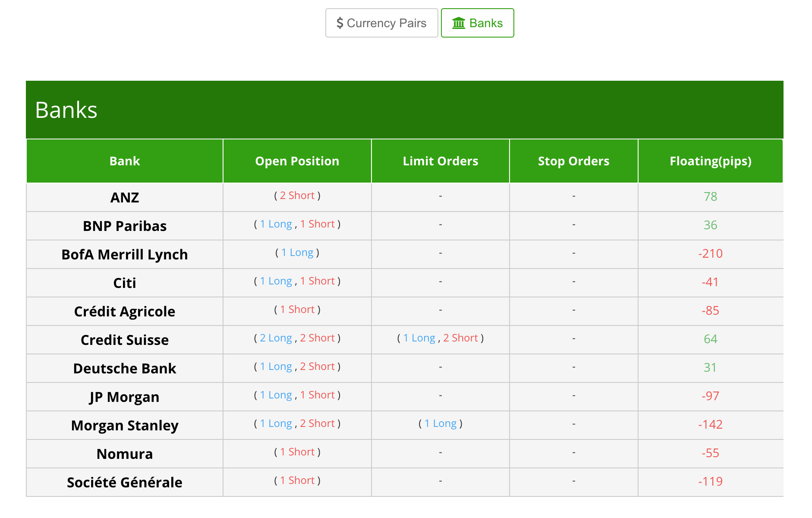Select JP Morgan bank name
The image size is (812, 518).
125,397
